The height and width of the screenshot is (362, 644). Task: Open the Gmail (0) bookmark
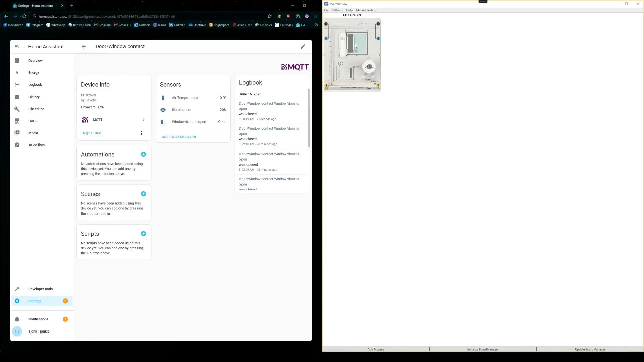(x=102, y=25)
